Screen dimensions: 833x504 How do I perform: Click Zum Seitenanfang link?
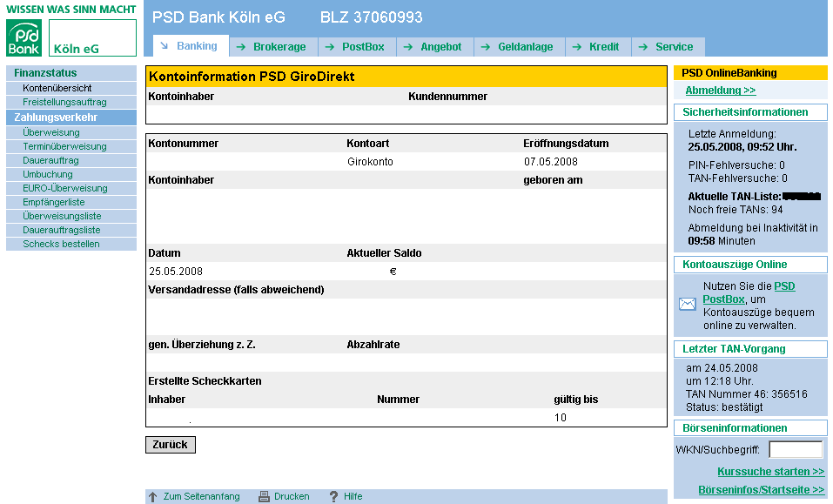pos(201,496)
